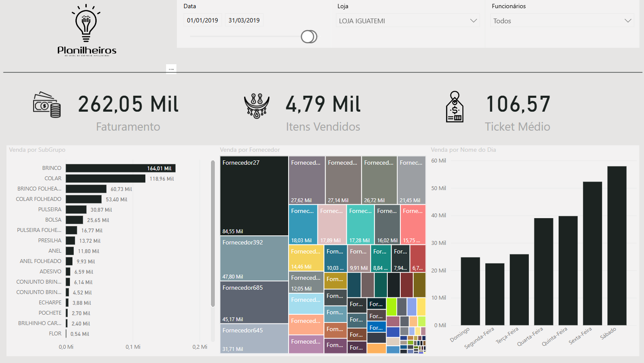This screenshot has height=363, width=644.
Task: Select the BRINCO bar in SubGrupo chart
Action: (120, 168)
